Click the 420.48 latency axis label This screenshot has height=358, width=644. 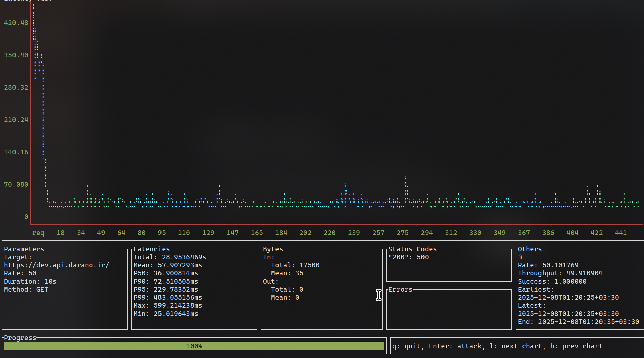coord(16,23)
